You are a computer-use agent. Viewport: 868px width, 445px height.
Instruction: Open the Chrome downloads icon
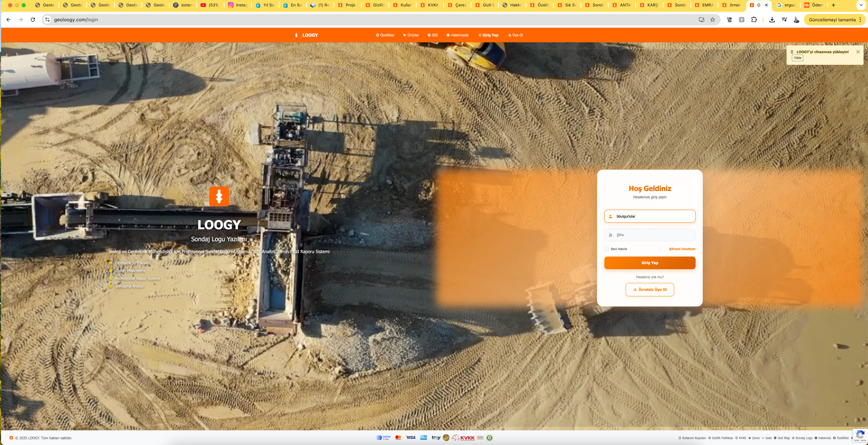(x=772, y=20)
